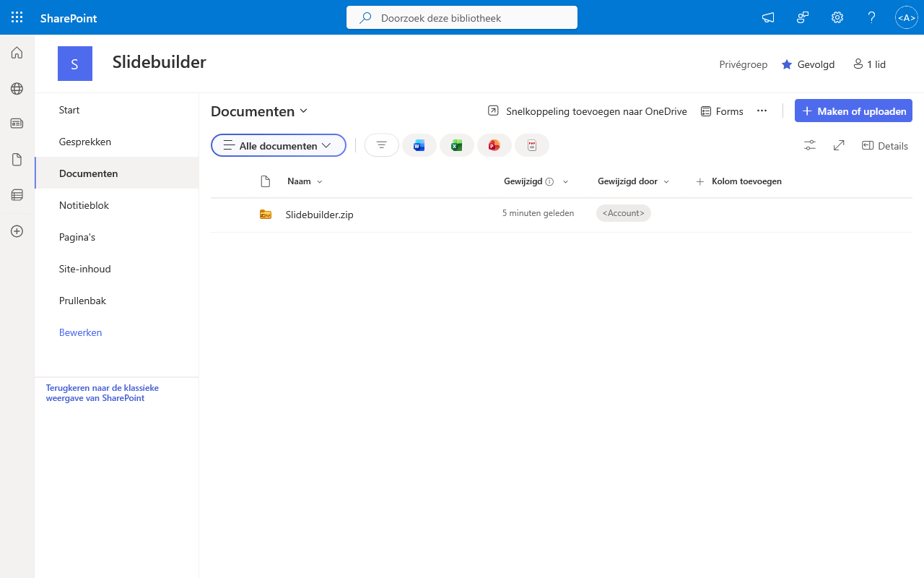The height and width of the screenshot is (578, 924).
Task: Filter by PowerPoint files icon
Action: [494, 145]
